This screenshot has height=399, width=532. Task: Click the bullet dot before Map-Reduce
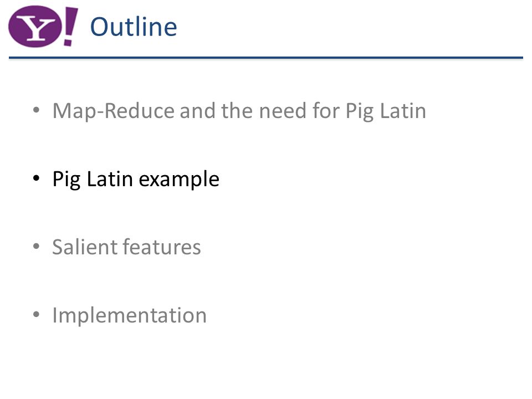coord(37,110)
